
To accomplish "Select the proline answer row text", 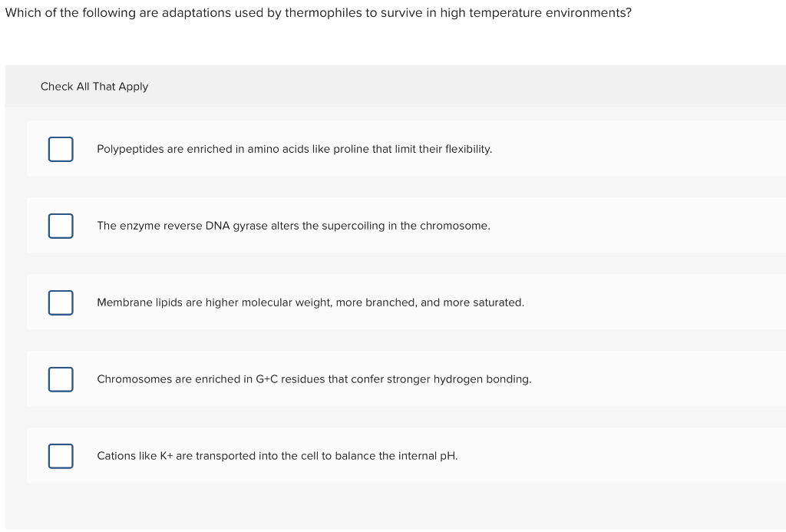I will point(294,149).
